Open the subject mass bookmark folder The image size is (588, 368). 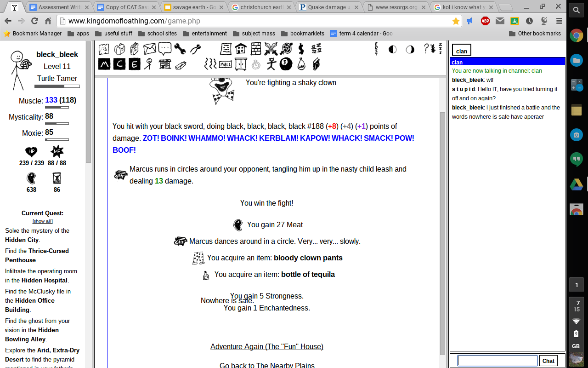[x=254, y=34]
